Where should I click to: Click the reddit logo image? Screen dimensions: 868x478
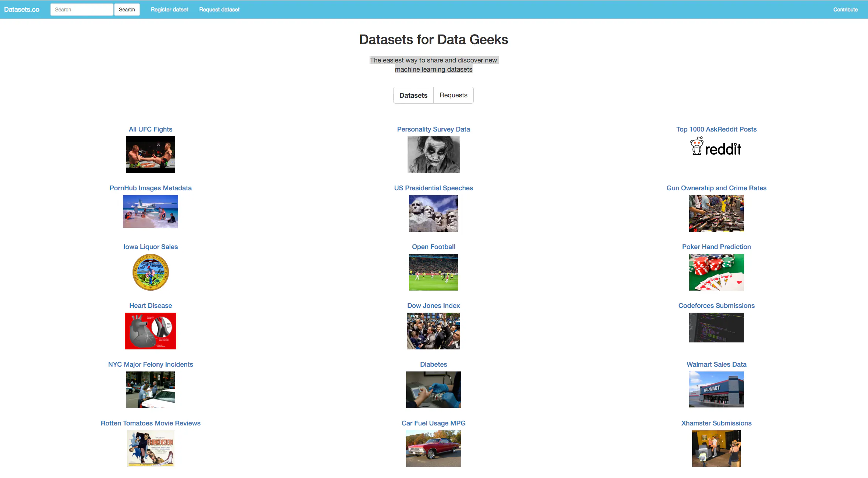pyautogui.click(x=716, y=146)
